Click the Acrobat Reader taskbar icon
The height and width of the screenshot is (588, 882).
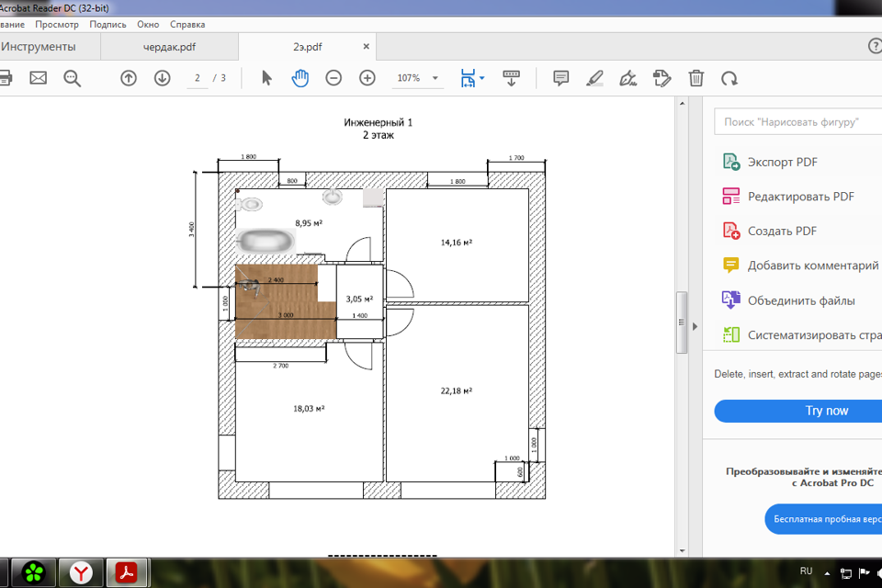[127, 573]
